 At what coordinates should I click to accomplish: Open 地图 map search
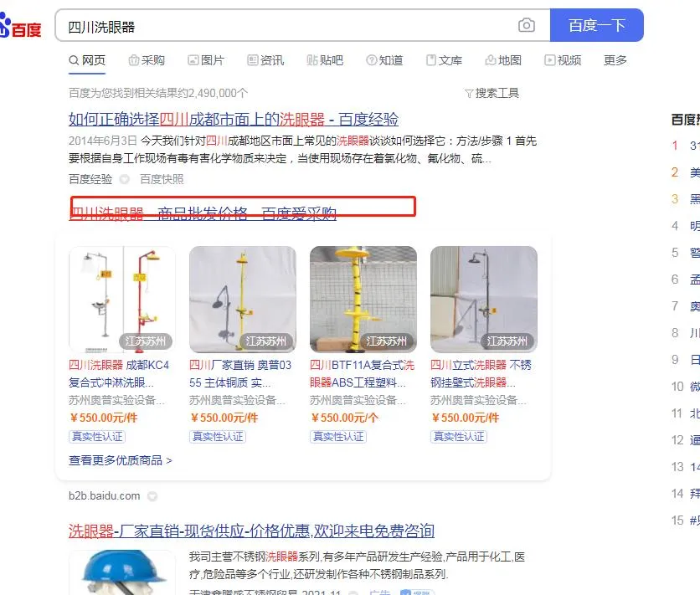coord(503,60)
